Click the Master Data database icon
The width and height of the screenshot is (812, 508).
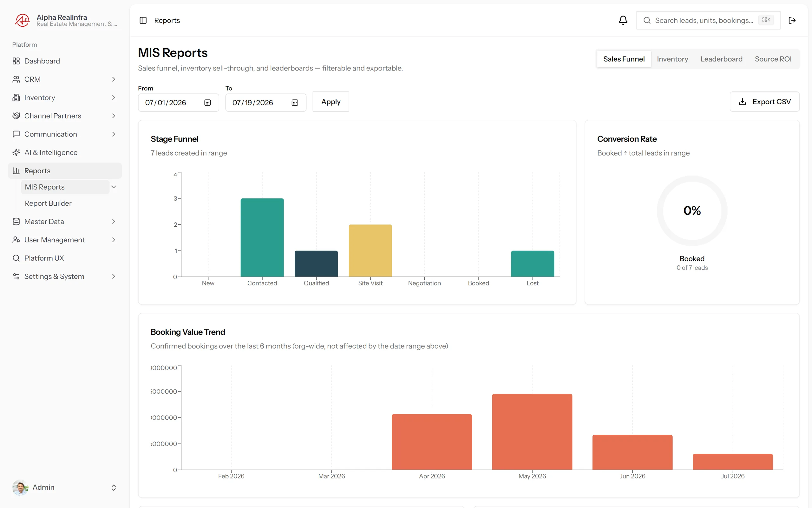tap(16, 222)
